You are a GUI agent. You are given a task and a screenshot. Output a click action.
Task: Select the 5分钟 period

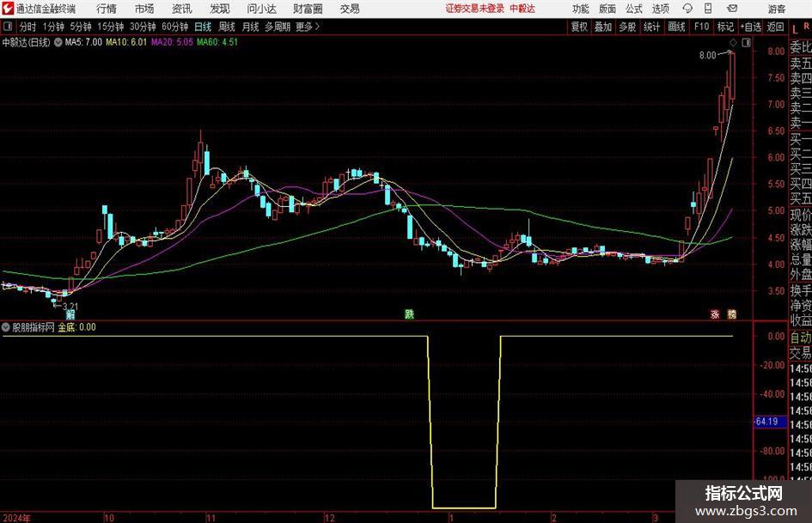point(81,27)
